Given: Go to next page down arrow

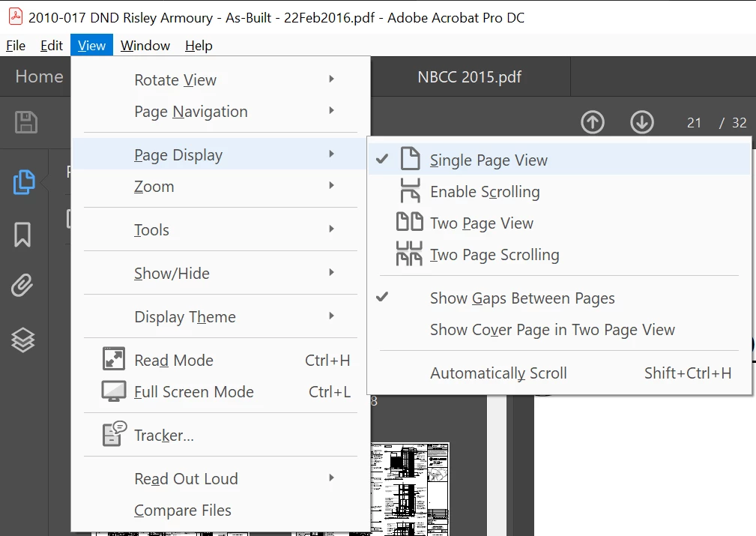Looking at the screenshot, I should [642, 122].
